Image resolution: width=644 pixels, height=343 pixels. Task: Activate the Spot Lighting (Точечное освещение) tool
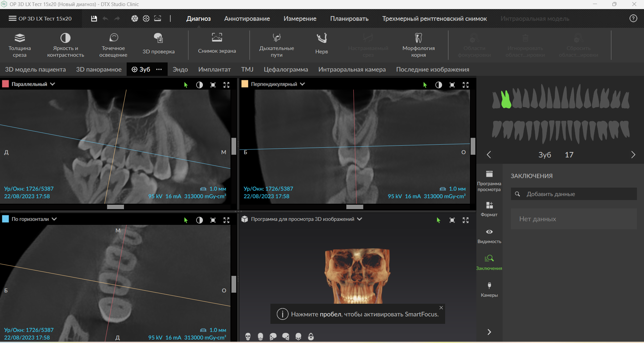113,45
